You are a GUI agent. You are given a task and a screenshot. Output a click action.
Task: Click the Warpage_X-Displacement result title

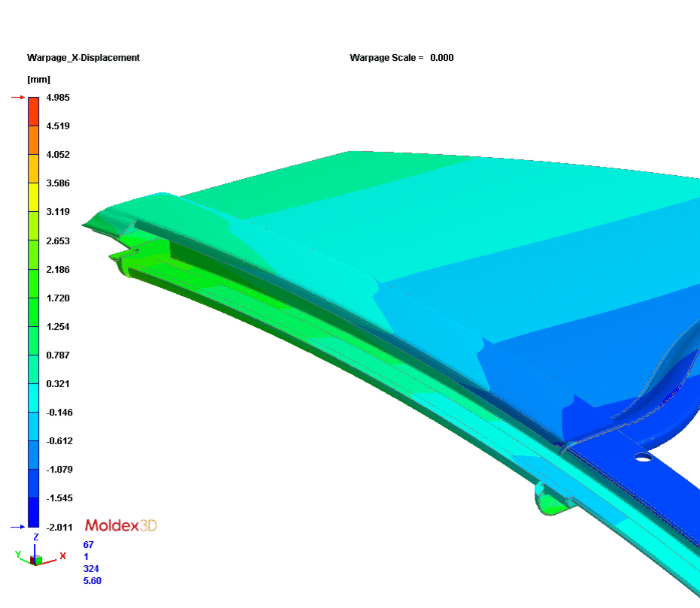pyautogui.click(x=83, y=58)
